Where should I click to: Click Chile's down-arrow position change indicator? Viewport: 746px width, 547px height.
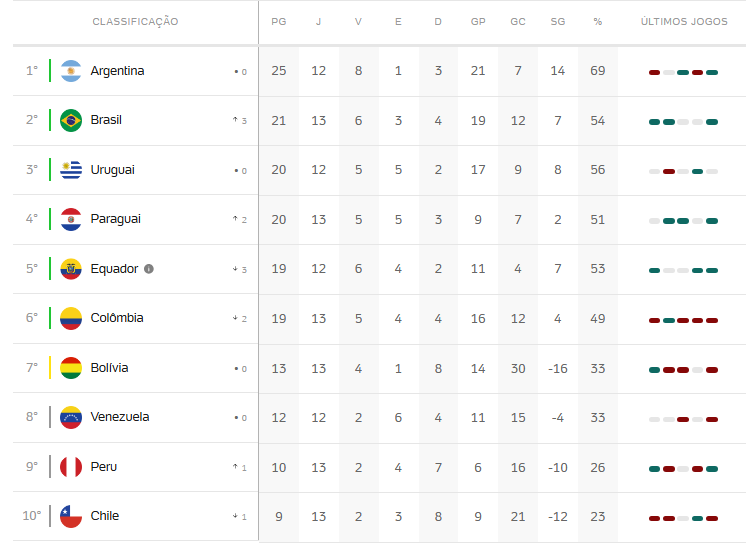(x=239, y=516)
